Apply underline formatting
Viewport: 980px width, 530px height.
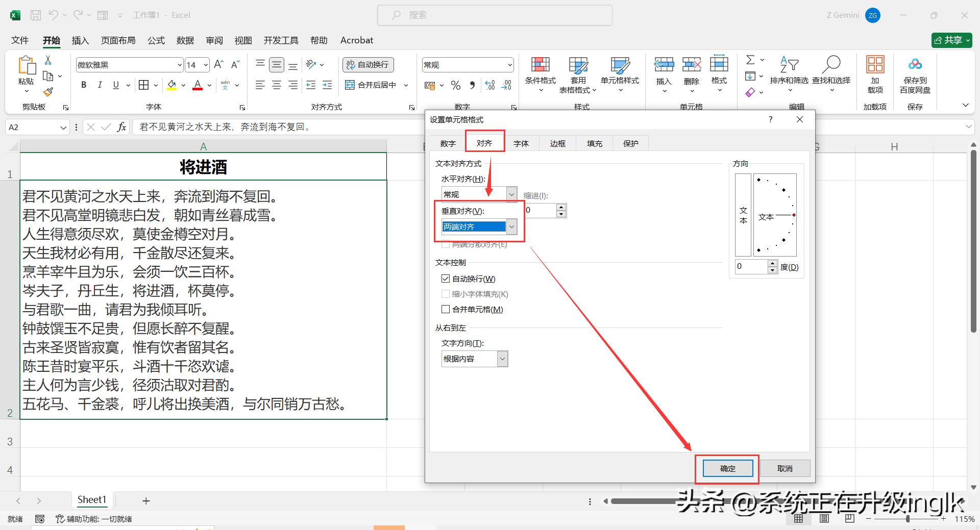[x=115, y=85]
